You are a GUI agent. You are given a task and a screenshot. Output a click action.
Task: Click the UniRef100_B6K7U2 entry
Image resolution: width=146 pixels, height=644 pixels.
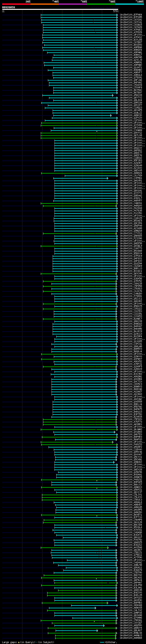[x=131, y=575]
